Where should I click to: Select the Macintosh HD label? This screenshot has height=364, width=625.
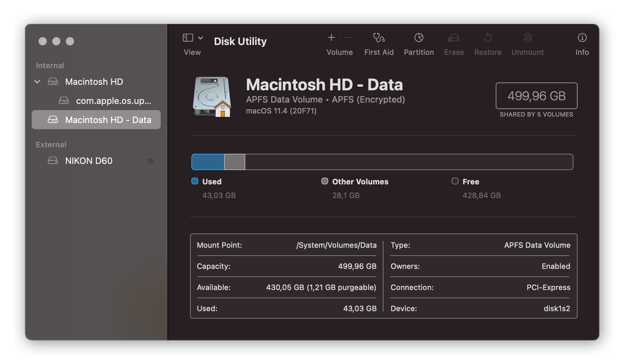coord(94,82)
